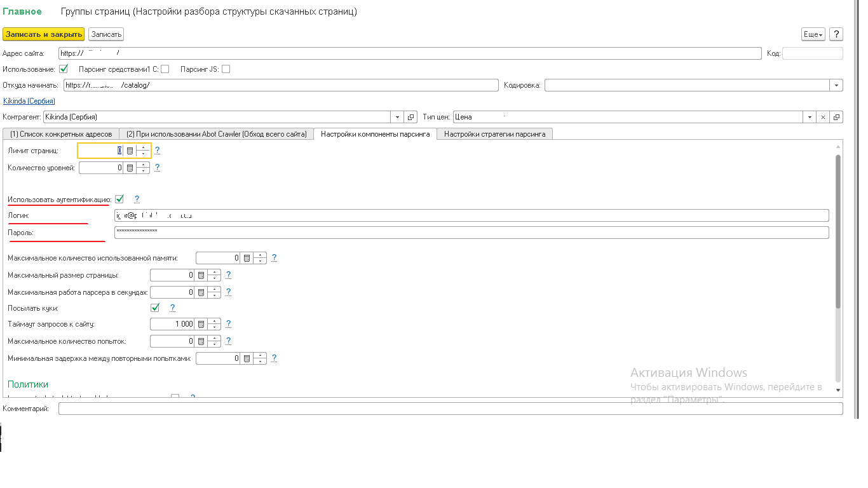868x488 pixels.
Task: Click Записать и закрыть button
Action: click(x=44, y=34)
